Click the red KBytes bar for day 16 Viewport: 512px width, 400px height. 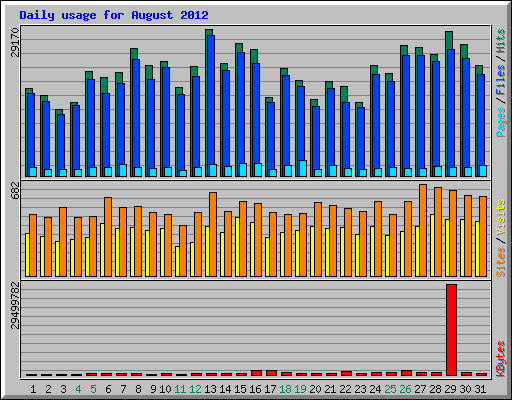point(256,373)
